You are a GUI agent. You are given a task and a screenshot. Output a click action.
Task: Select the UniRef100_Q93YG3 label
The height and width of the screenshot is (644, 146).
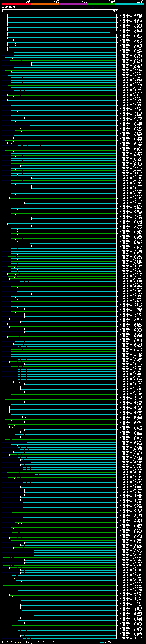coord(131,256)
